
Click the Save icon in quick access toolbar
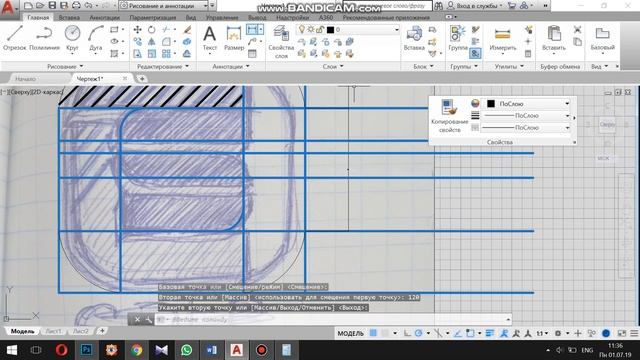[x=52, y=6]
